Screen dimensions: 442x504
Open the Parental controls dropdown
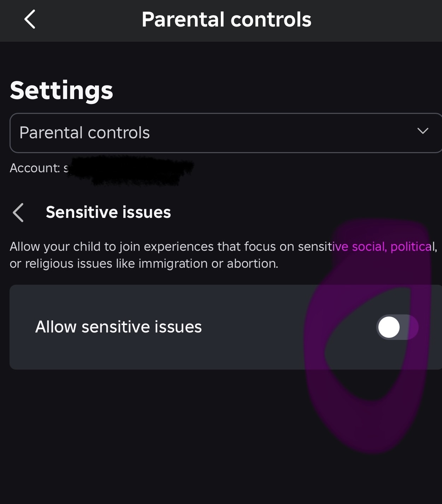[226, 133]
